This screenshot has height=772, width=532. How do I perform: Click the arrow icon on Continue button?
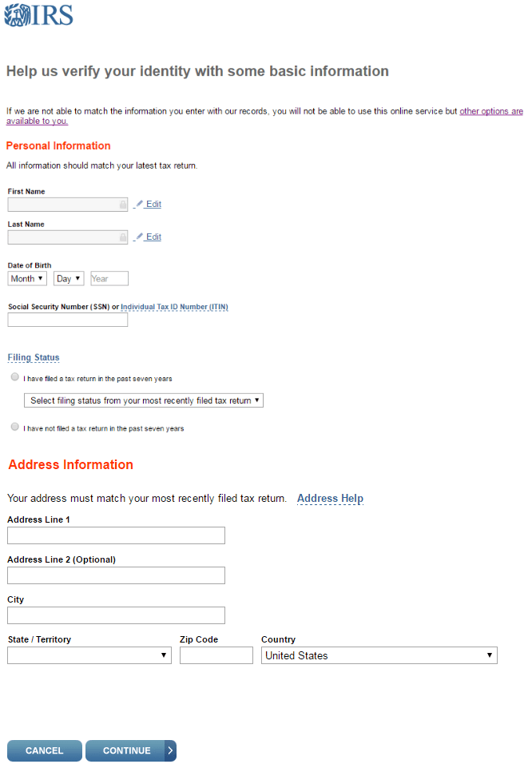[x=170, y=751]
